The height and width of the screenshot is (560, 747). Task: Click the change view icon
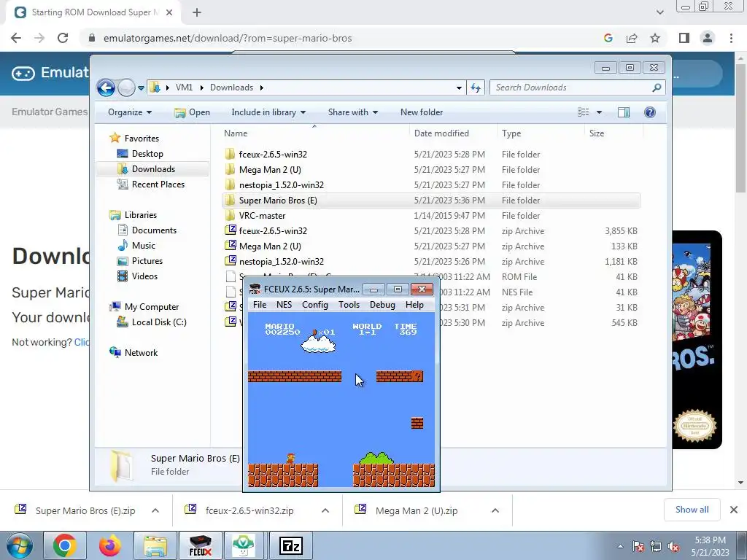[583, 112]
